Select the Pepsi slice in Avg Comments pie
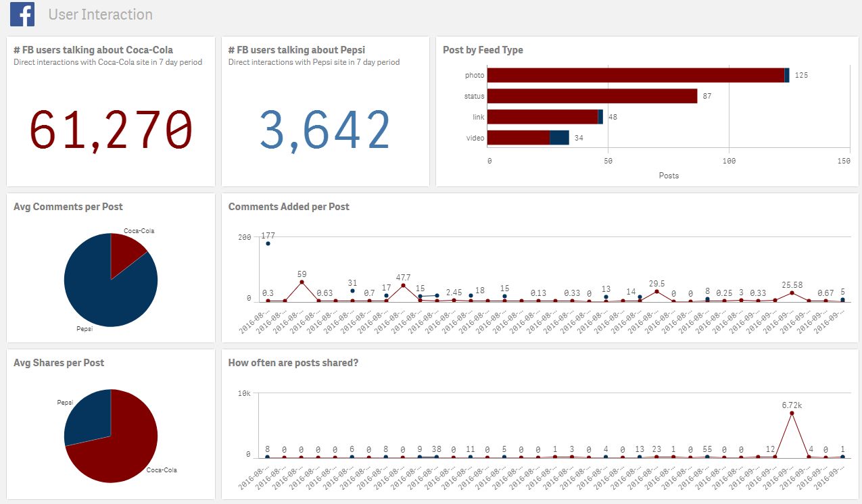Image resolution: width=862 pixels, height=504 pixels. (x=101, y=291)
